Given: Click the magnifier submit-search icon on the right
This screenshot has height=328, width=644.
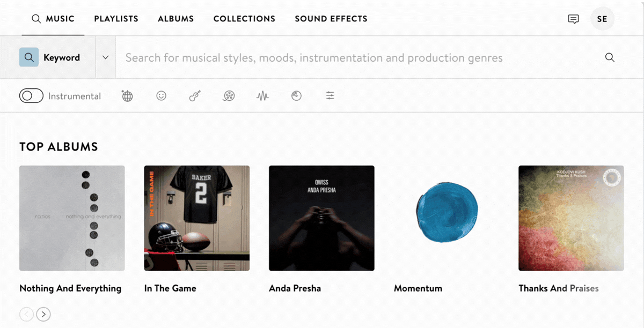Looking at the screenshot, I should pos(610,57).
